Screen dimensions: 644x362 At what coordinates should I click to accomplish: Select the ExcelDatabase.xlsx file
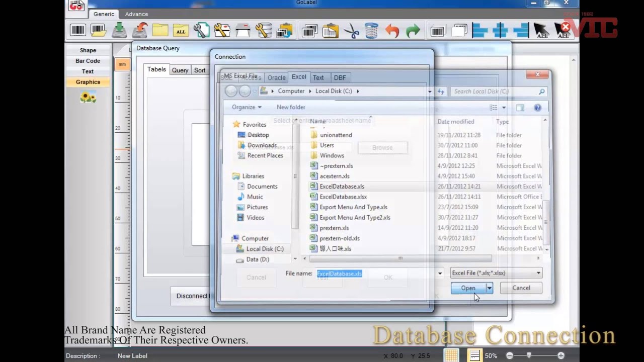[343, 197]
